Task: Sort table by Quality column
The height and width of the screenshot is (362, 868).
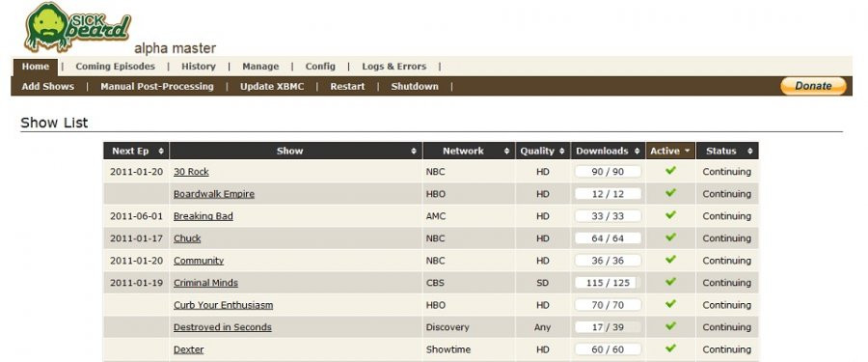Action: point(542,151)
